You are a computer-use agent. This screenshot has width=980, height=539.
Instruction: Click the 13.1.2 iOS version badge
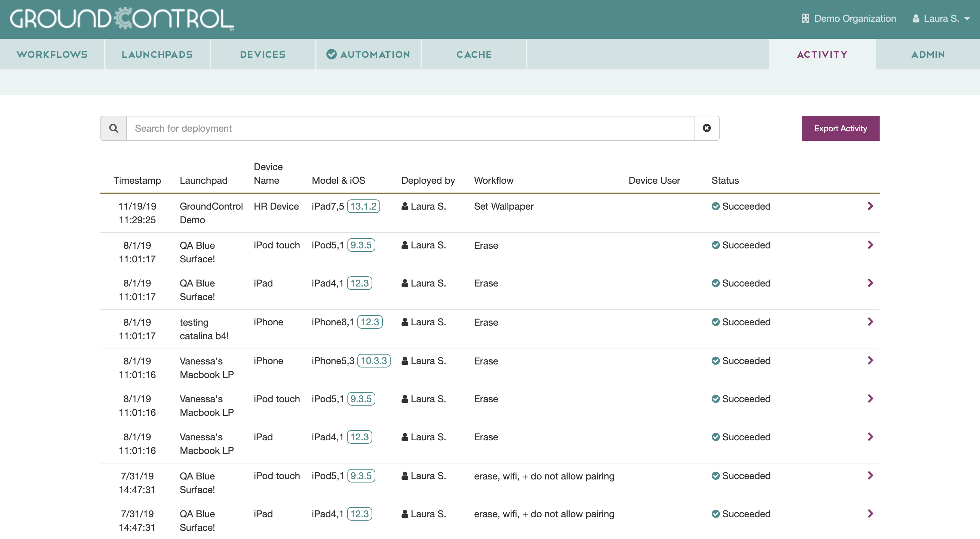[363, 206]
